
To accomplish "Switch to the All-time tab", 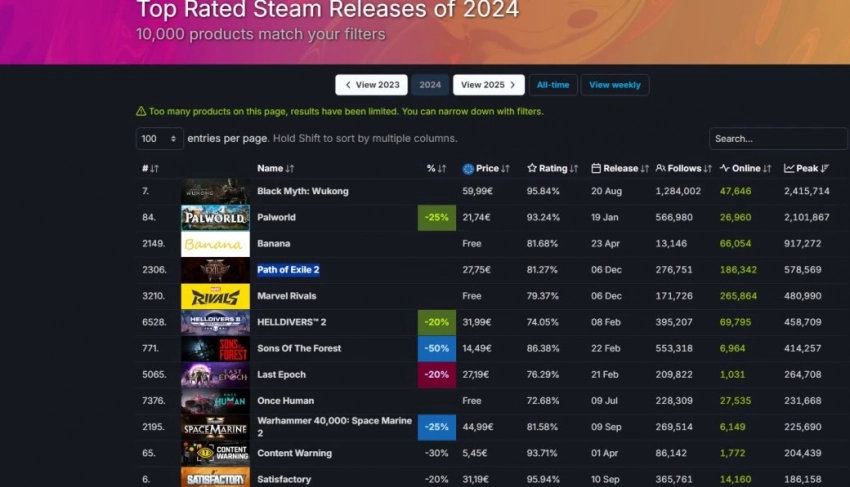I will tap(551, 85).
